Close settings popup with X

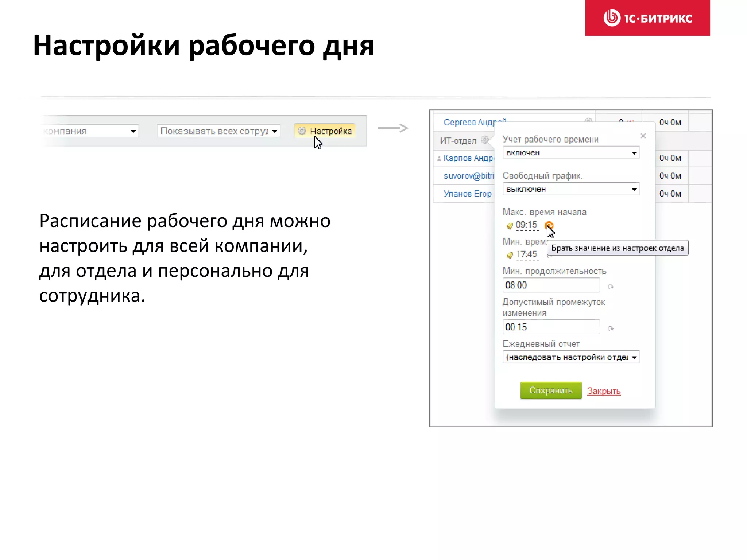click(643, 136)
